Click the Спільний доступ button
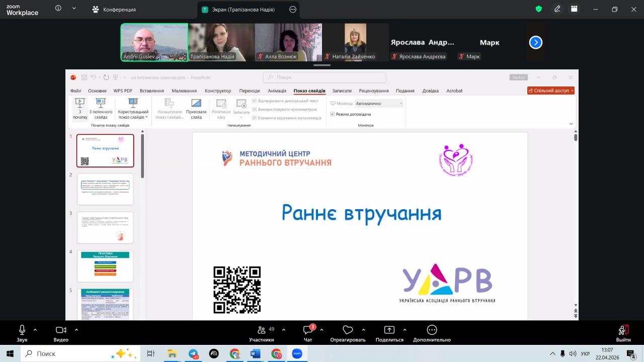The width and height of the screenshot is (644, 362). [551, 90]
